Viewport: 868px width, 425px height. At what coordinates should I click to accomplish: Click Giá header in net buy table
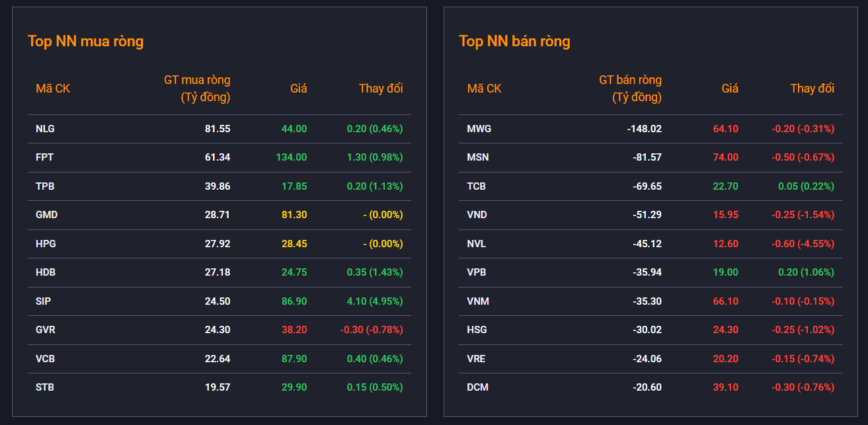[298, 89]
